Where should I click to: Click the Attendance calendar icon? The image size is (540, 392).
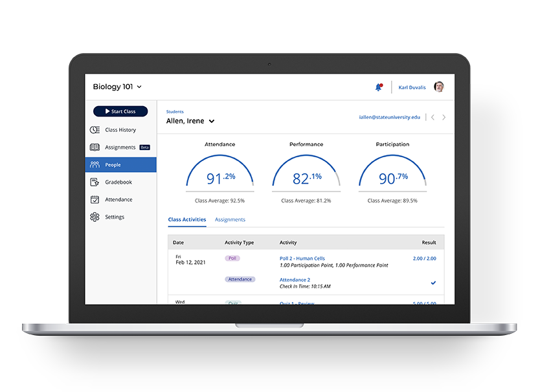pyautogui.click(x=95, y=200)
